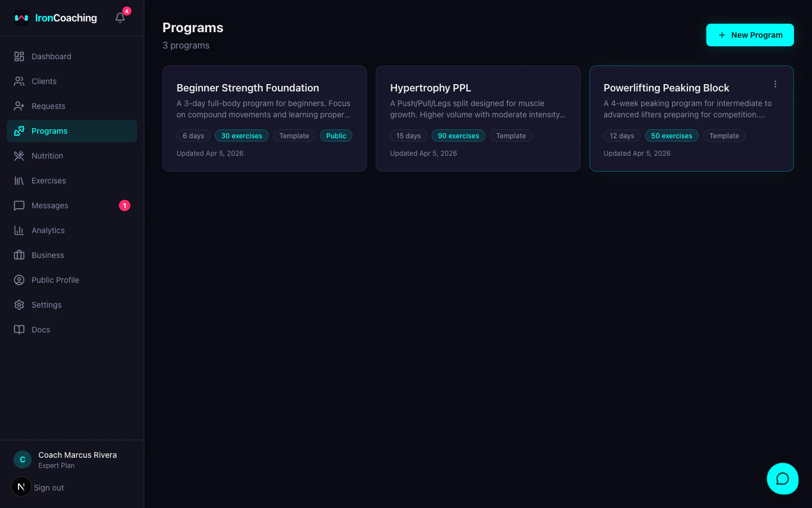Open the Powerlifting Peaking Block options menu
This screenshot has height=508, width=812.
pyautogui.click(x=775, y=84)
